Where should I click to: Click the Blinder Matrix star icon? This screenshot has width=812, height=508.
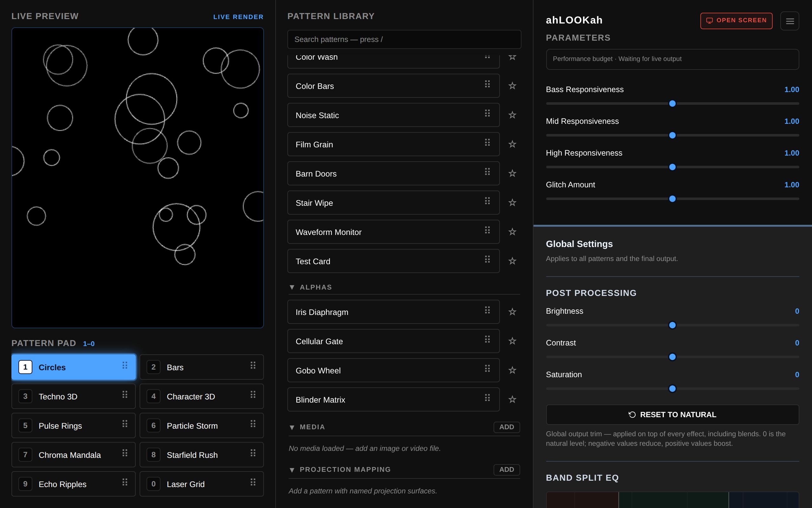pyautogui.click(x=512, y=399)
